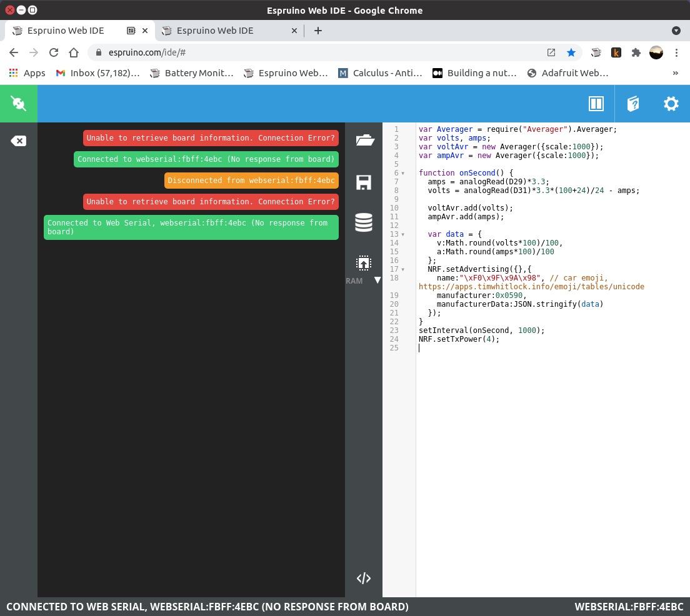690x616 pixels.
Task: Collapse function onSecond fold arrow at line 6
Action: coord(402,173)
